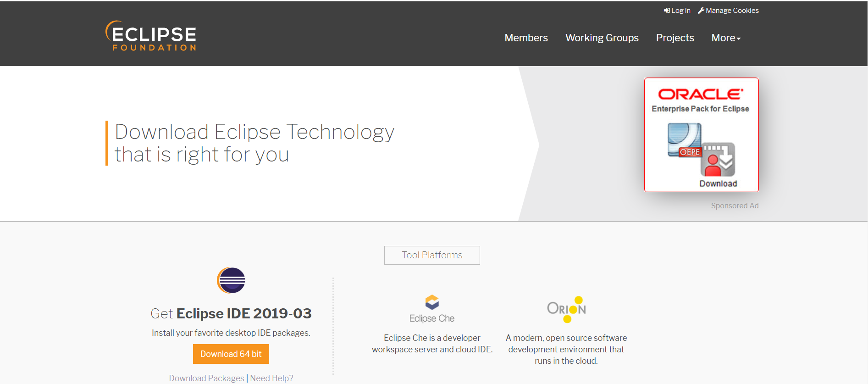The height and width of the screenshot is (384, 868).
Task: Click the Eclipse Che logo
Action: point(432,309)
